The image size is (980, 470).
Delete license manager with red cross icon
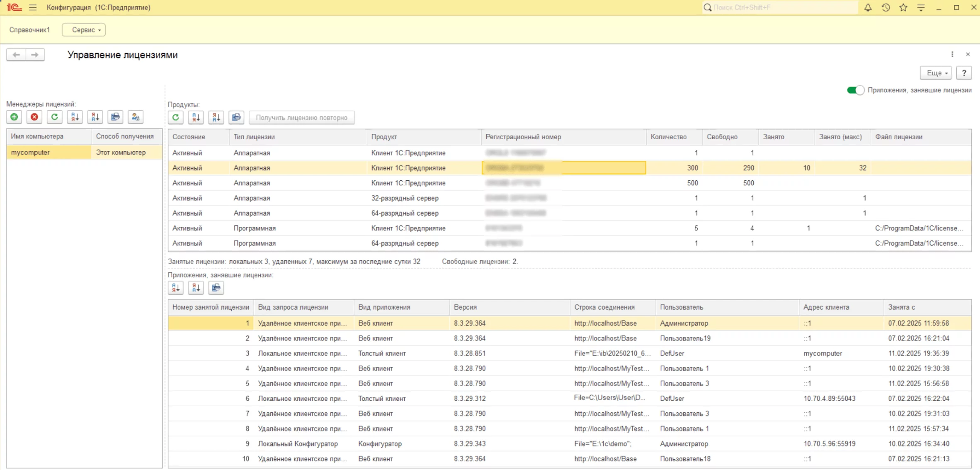click(34, 117)
